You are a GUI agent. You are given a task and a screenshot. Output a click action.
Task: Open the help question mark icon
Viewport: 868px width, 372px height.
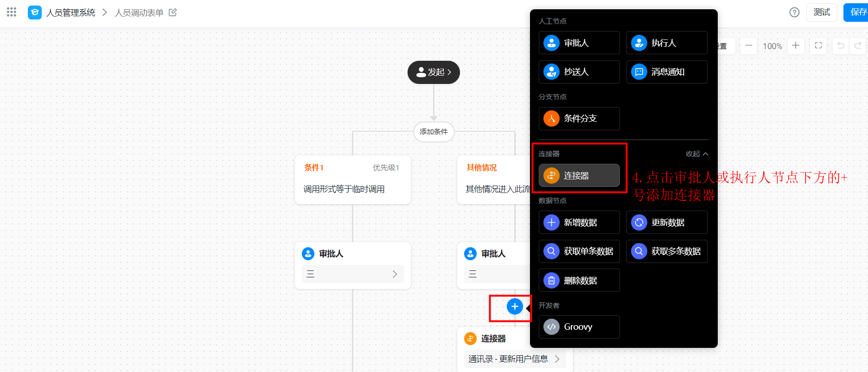(794, 13)
